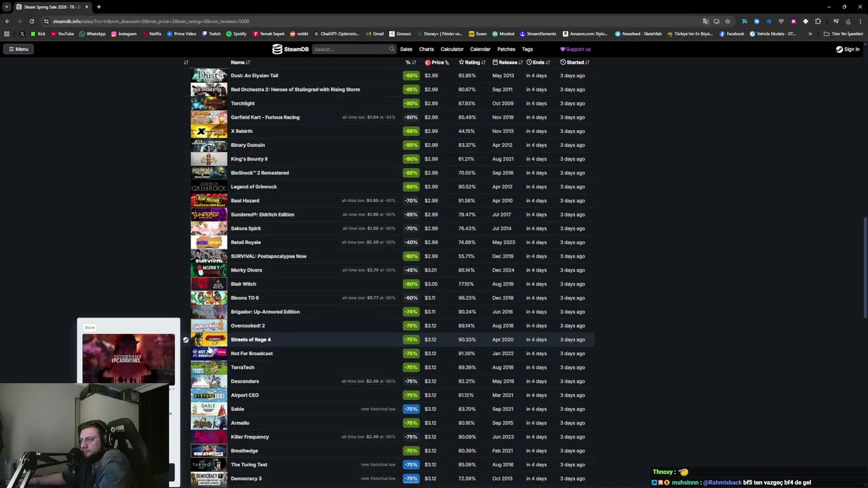The height and width of the screenshot is (488, 868).
Task: Sort the table by Ends column
Action: coord(538,62)
